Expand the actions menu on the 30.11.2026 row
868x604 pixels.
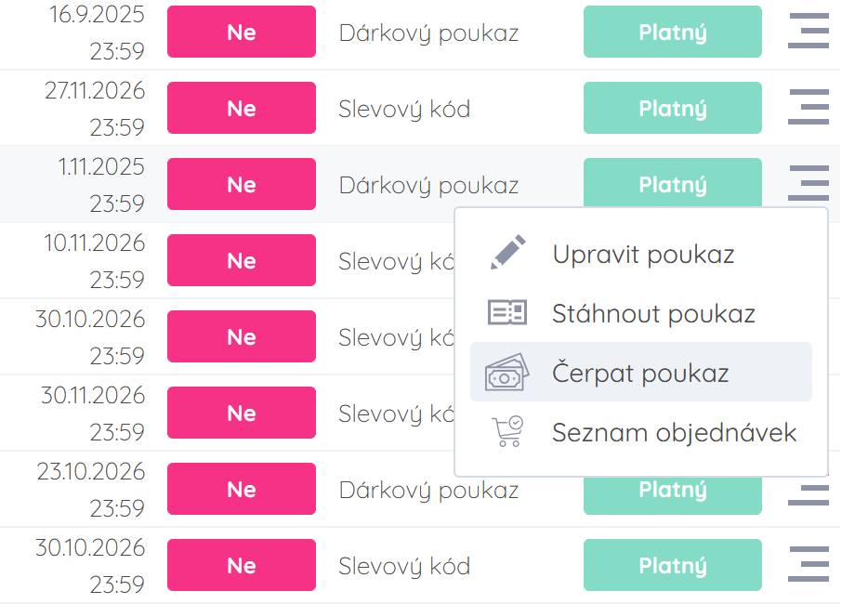pos(808,412)
